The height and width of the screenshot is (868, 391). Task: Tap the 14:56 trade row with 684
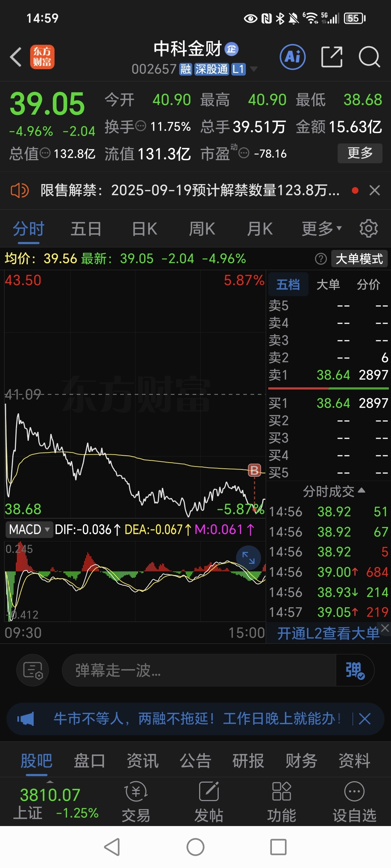tap(329, 572)
